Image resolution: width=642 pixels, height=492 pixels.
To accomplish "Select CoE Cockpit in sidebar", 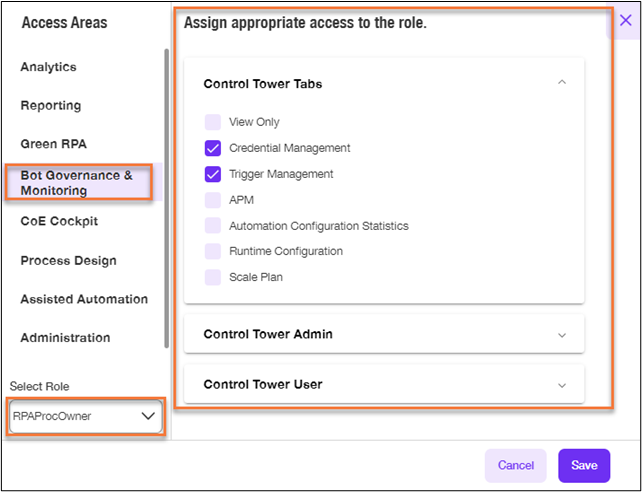I will (x=59, y=221).
